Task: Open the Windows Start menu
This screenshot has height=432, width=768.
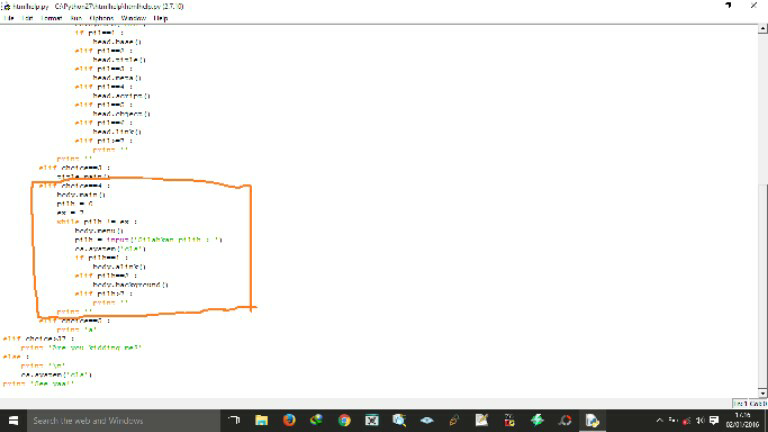Action: pos(13,420)
